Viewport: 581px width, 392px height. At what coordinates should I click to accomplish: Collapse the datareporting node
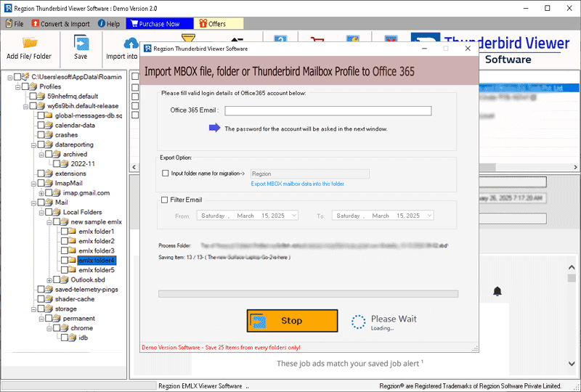click(x=33, y=145)
